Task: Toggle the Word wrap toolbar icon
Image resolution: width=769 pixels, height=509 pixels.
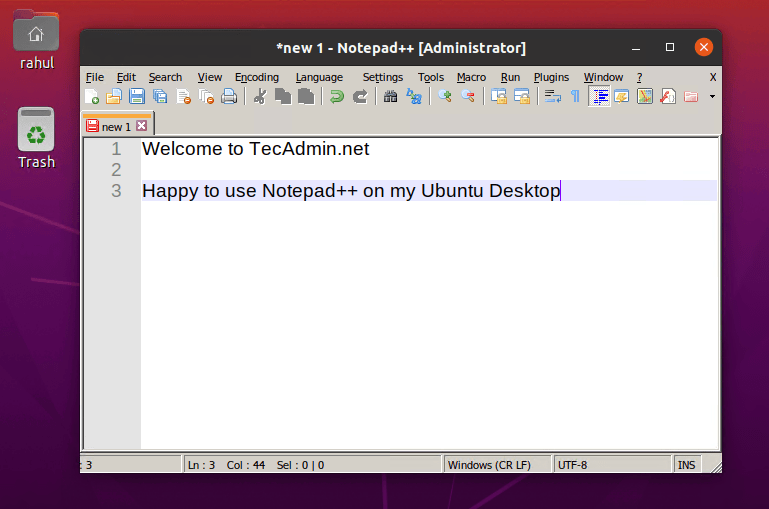Action: point(553,97)
